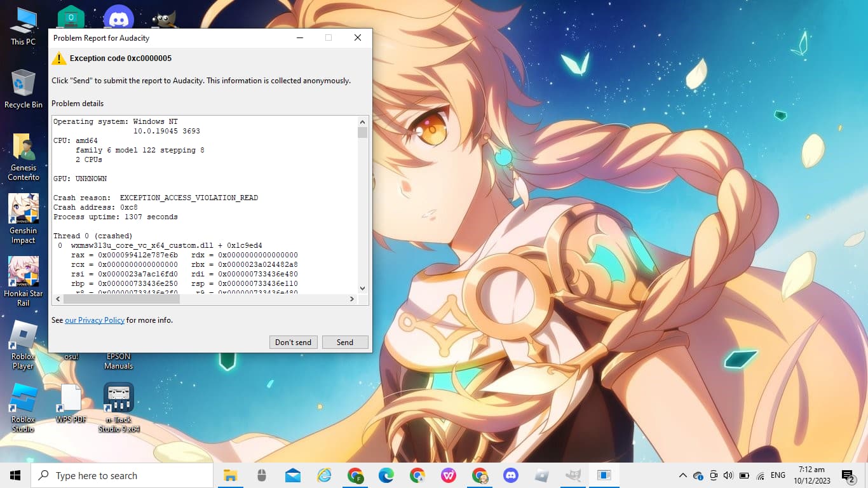The image size is (868, 488).
Task: Select the Recycle Bin desktop icon
Action: (24, 89)
